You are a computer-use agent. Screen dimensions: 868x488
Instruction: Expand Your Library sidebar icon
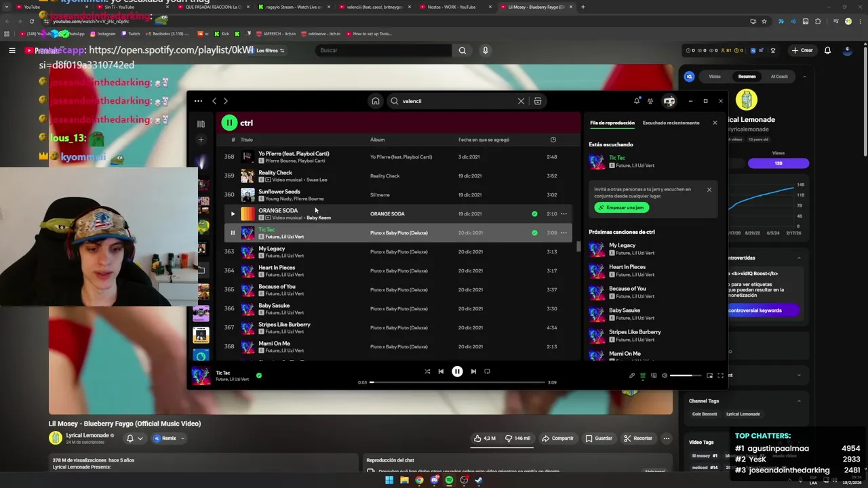pyautogui.click(x=201, y=123)
